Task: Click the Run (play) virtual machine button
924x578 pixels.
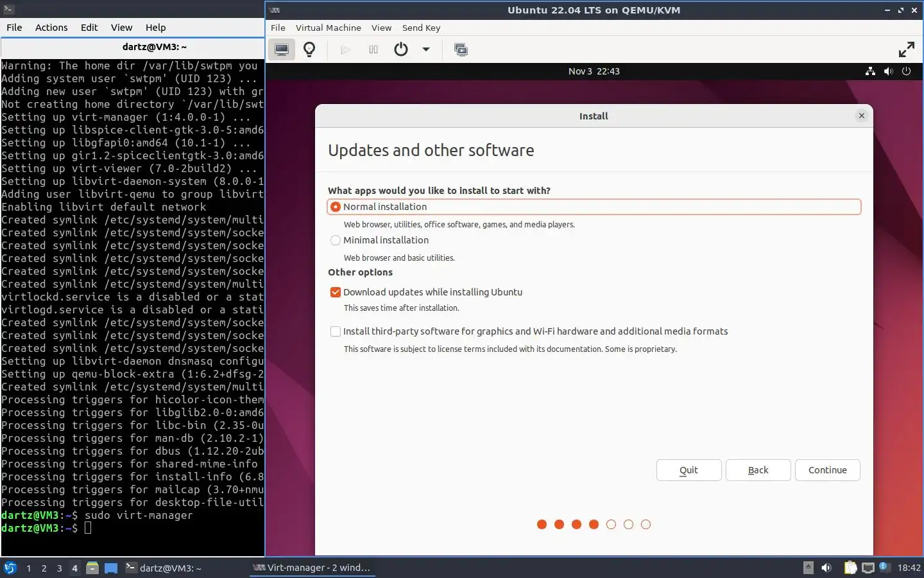Action: [x=345, y=49]
